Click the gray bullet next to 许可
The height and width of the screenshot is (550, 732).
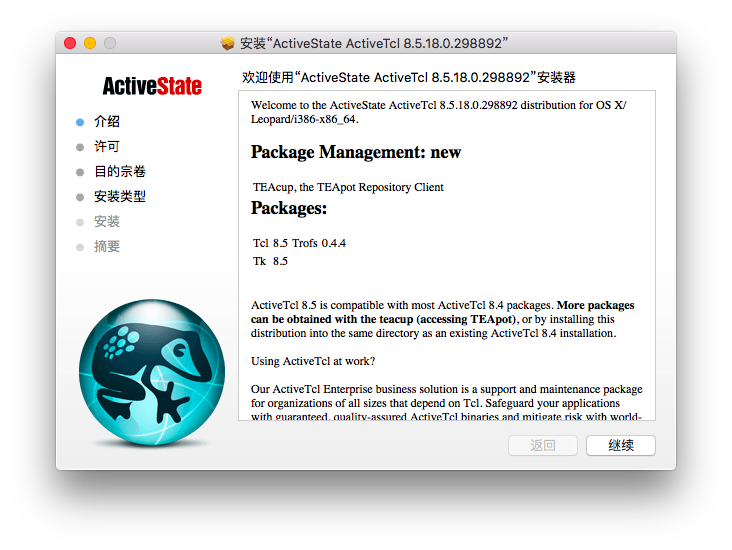pos(80,148)
